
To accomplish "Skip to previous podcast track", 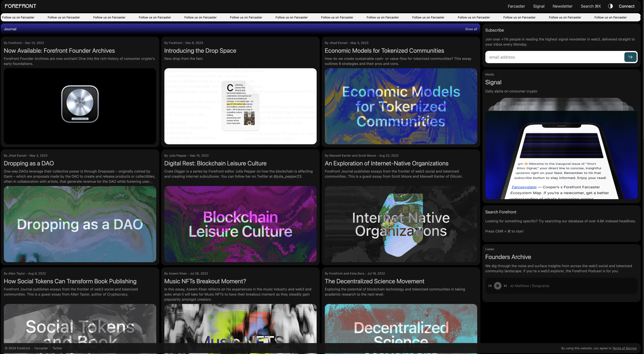I will [490, 286].
